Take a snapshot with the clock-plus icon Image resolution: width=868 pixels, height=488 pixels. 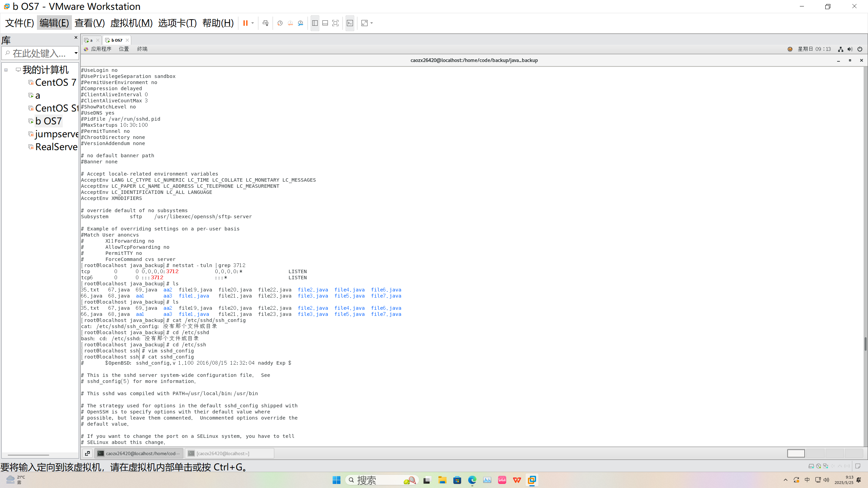click(x=280, y=23)
